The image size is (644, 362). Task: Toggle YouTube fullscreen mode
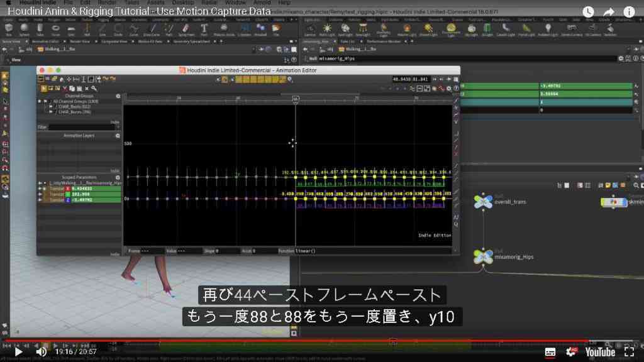629,352
